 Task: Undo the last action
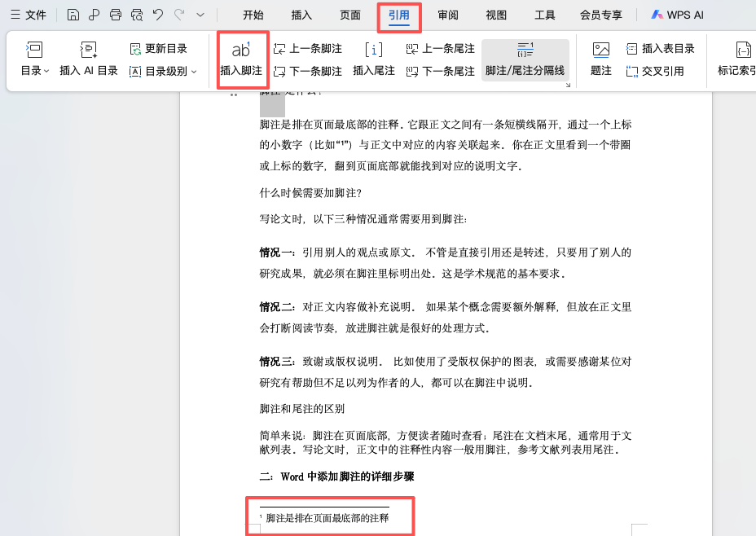coord(158,15)
